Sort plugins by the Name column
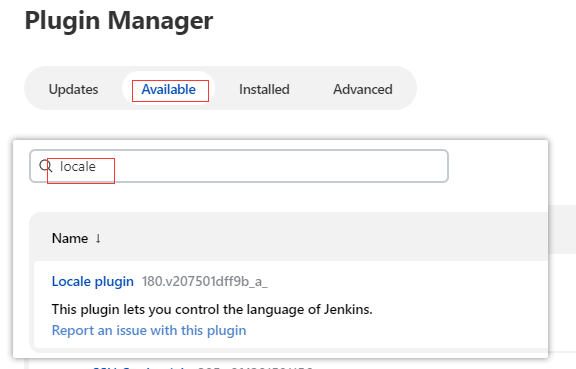 (76, 239)
